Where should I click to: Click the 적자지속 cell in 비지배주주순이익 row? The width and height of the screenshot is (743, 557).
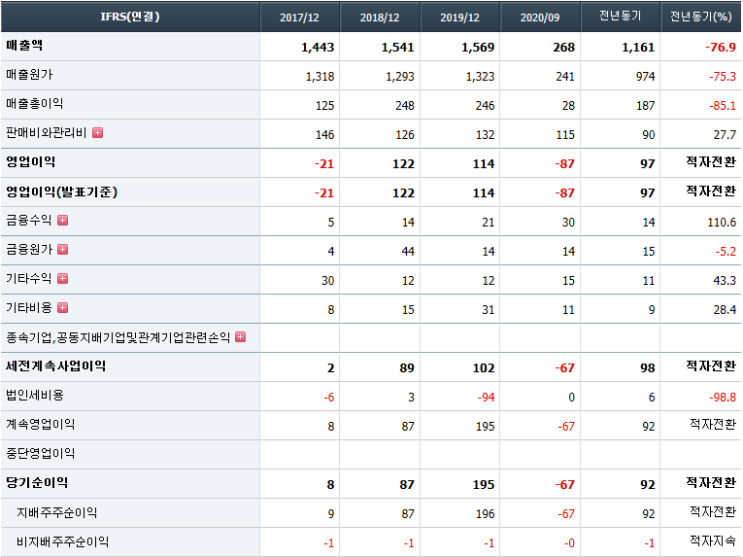click(713, 540)
